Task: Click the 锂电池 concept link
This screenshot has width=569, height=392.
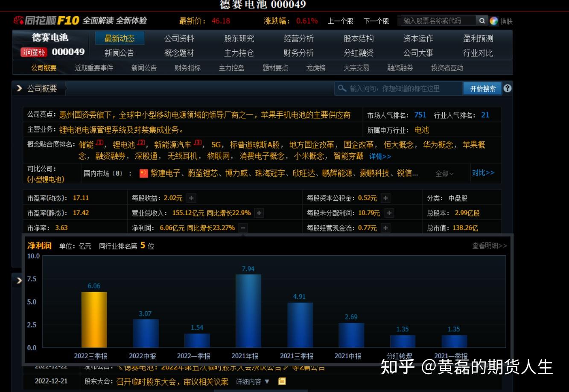Action: [123, 145]
